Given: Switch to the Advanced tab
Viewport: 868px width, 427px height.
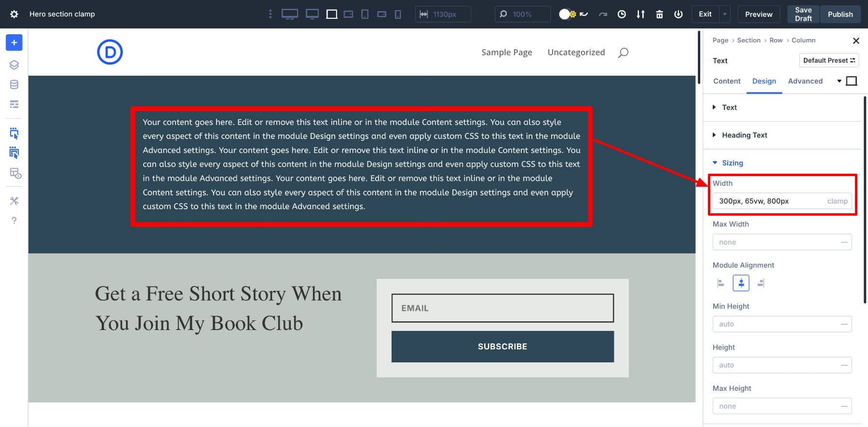Looking at the screenshot, I should coord(805,81).
